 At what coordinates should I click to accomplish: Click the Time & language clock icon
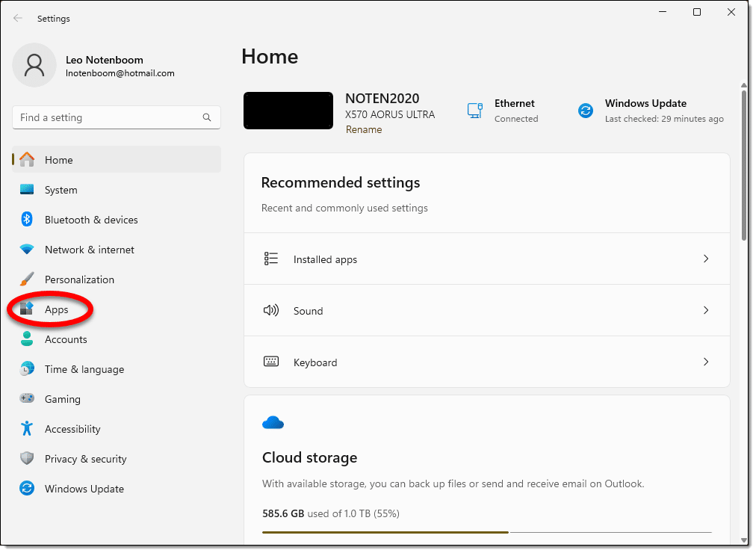point(27,369)
